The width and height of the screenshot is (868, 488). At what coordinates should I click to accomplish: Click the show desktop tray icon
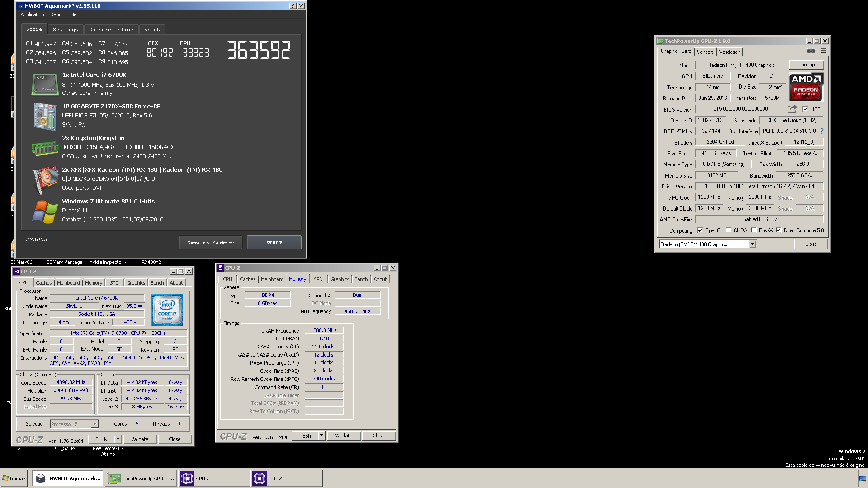(863, 478)
